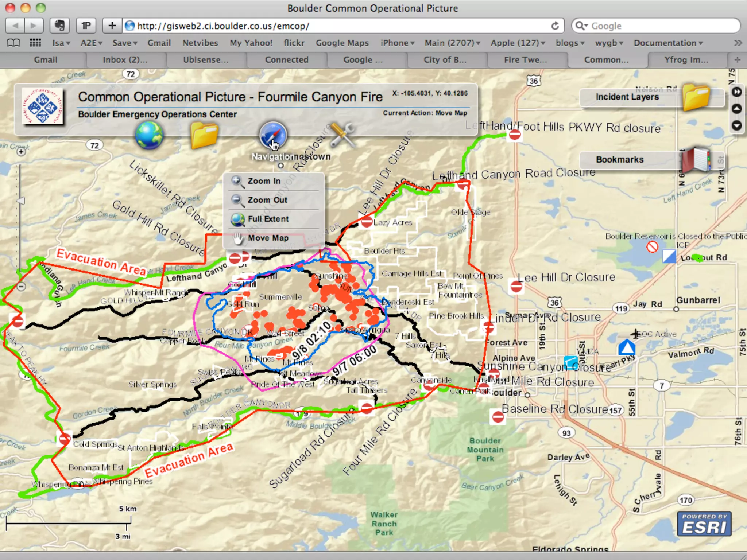Open the Evernote elephant toolbar icon
Image resolution: width=747 pixels, height=560 pixels.
point(59,26)
